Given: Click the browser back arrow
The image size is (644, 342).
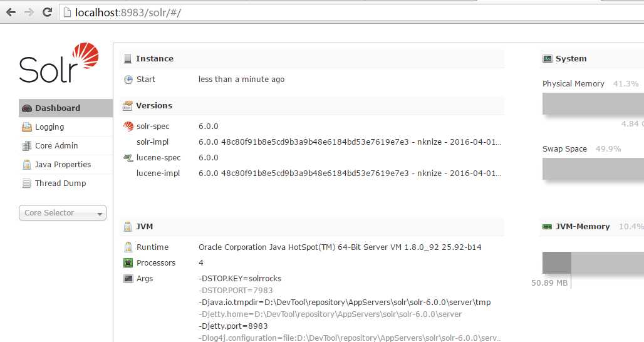Looking at the screenshot, I should coord(11,13).
